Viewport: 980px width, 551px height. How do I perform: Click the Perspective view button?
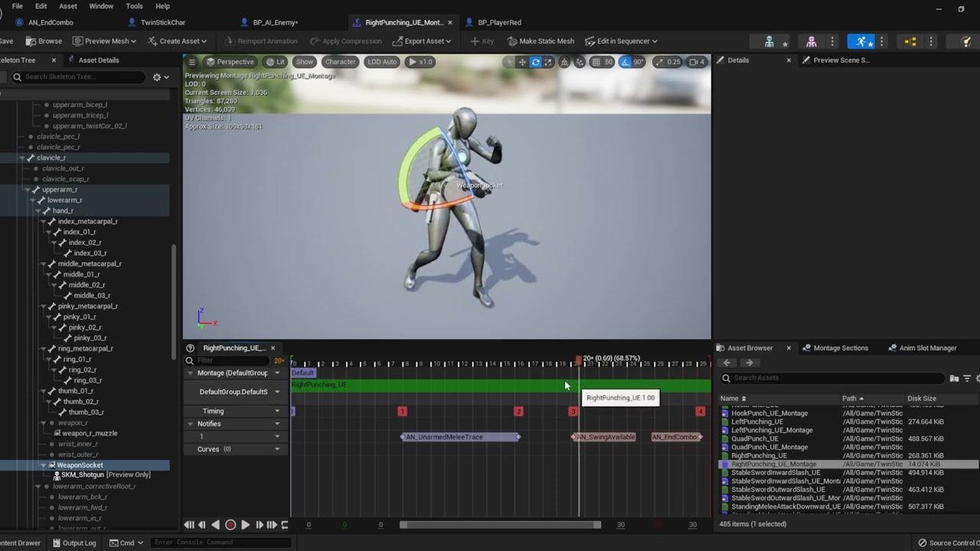pyautogui.click(x=230, y=62)
